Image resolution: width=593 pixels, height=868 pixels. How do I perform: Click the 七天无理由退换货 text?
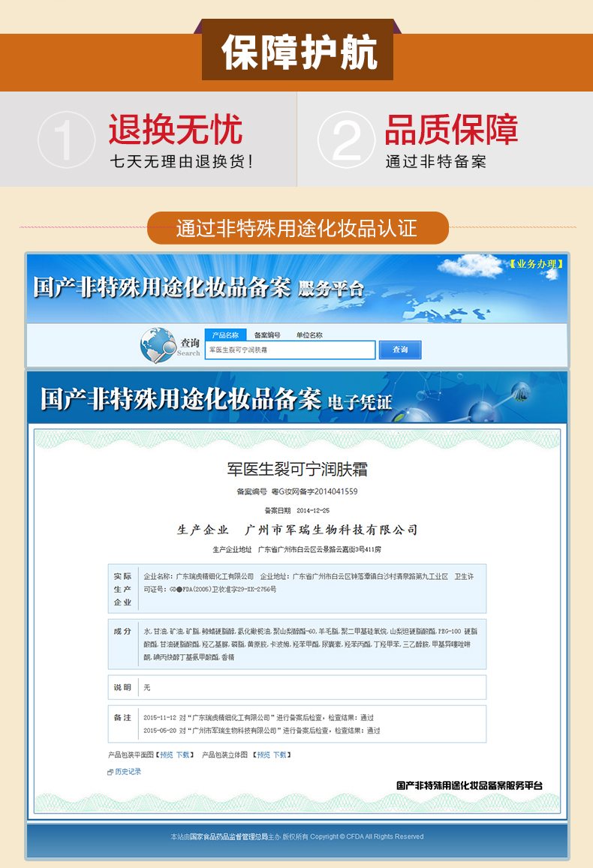(182, 161)
